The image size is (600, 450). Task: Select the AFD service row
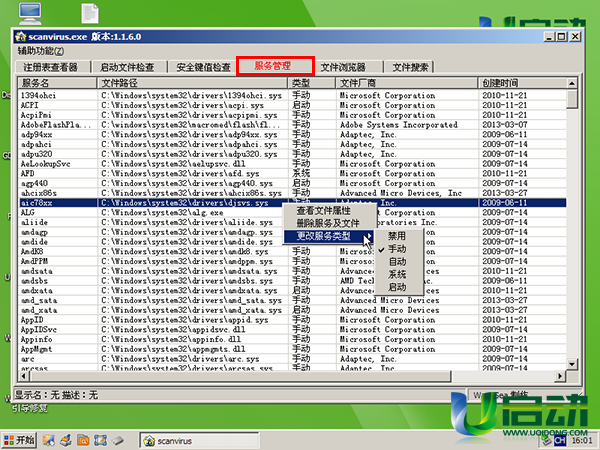point(293,173)
